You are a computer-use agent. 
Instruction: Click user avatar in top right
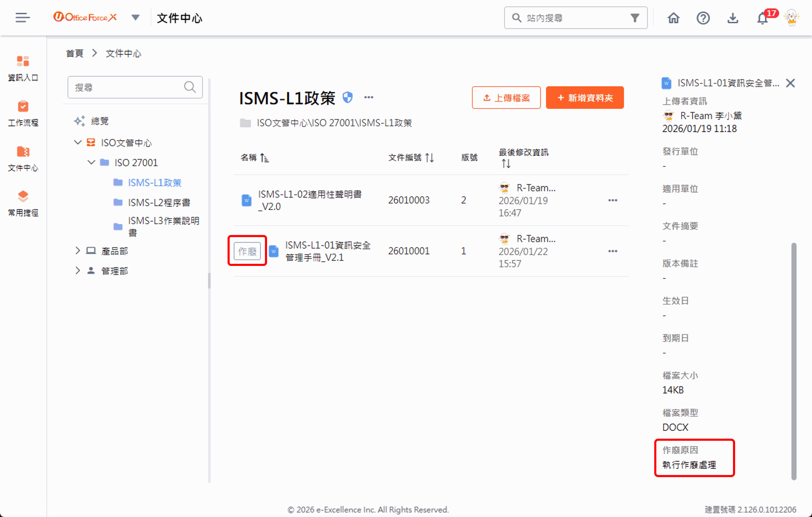tap(792, 18)
